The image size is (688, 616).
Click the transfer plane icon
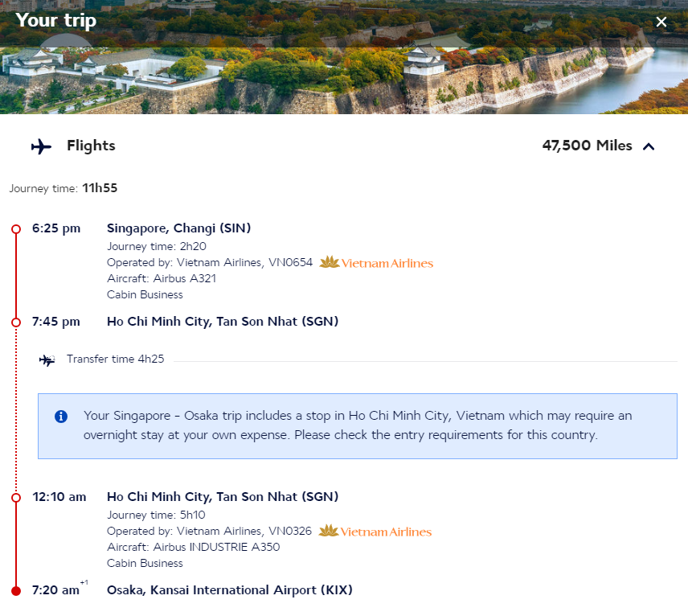[x=47, y=360]
